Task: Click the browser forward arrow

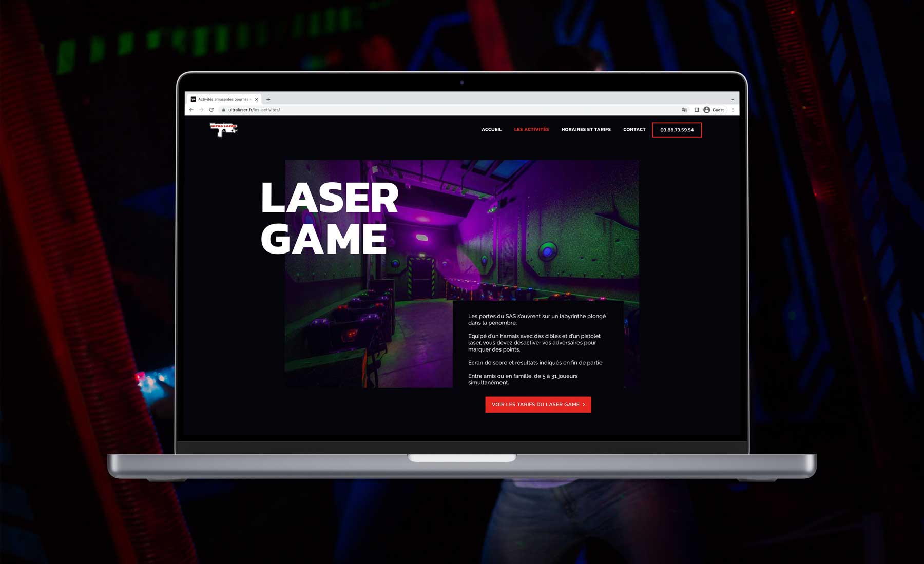Action: [201, 110]
